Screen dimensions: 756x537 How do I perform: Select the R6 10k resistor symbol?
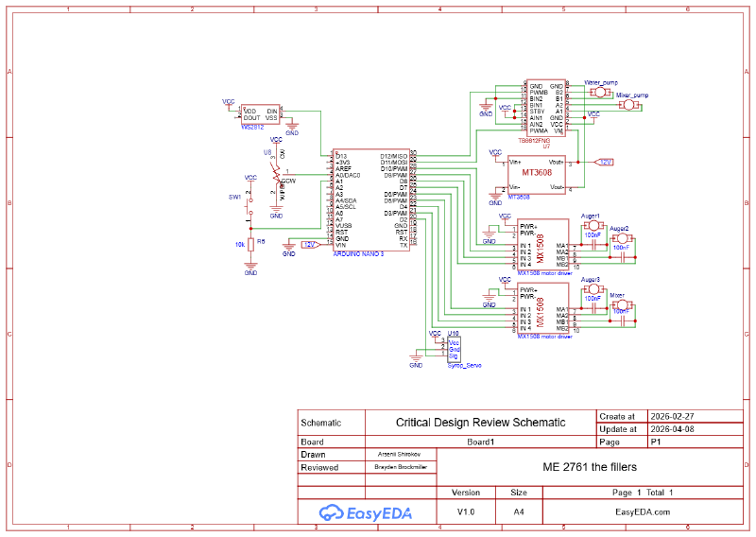(x=250, y=244)
